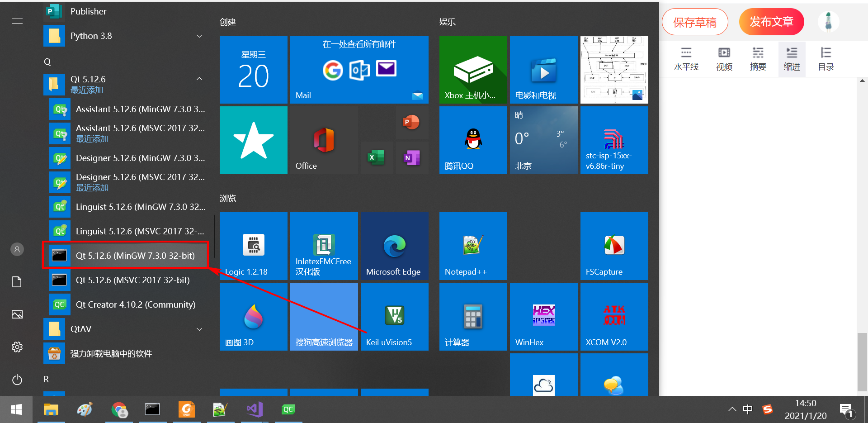Viewport: 868px width, 423px height.
Task: Open the Mail tile
Action: [x=359, y=70]
